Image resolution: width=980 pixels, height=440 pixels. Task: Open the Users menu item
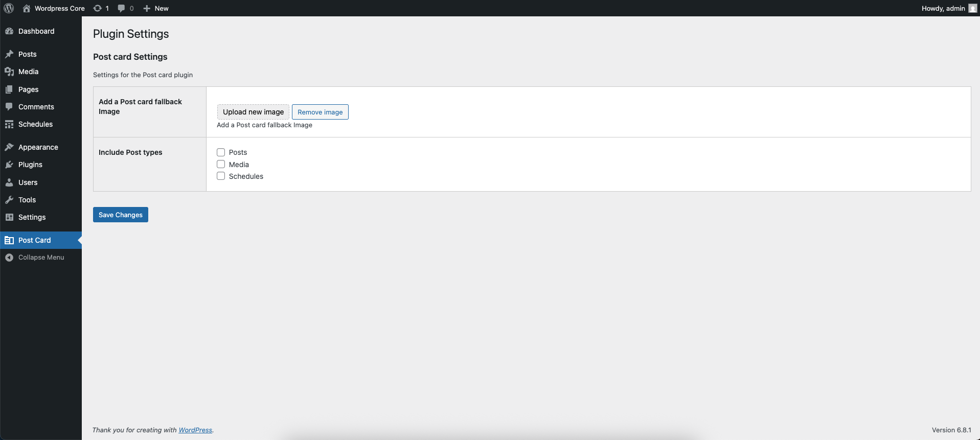[41, 182]
